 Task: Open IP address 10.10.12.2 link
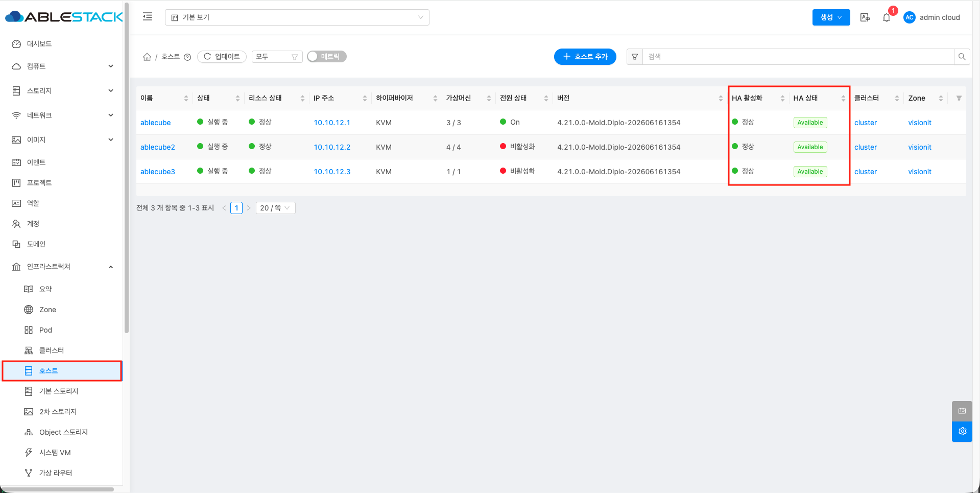click(332, 147)
